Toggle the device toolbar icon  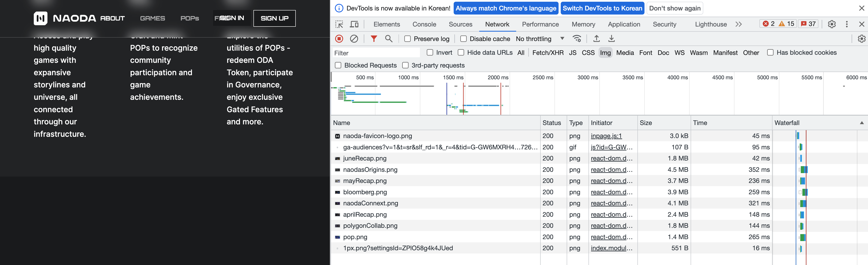coord(354,24)
